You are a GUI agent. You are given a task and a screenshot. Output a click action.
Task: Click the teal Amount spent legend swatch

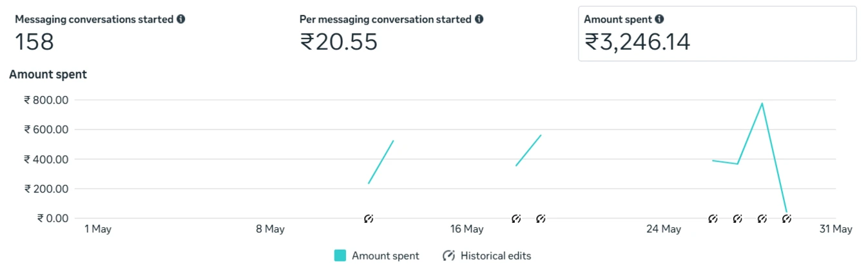[340, 256]
